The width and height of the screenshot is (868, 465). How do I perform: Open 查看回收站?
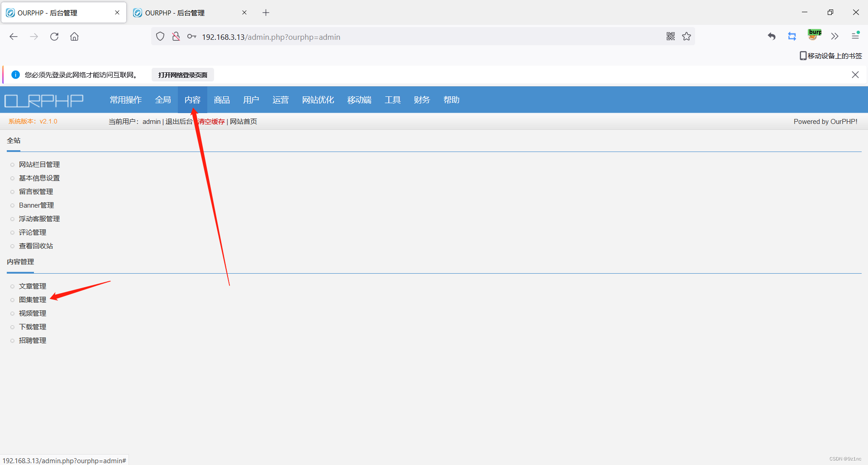pyautogui.click(x=36, y=246)
